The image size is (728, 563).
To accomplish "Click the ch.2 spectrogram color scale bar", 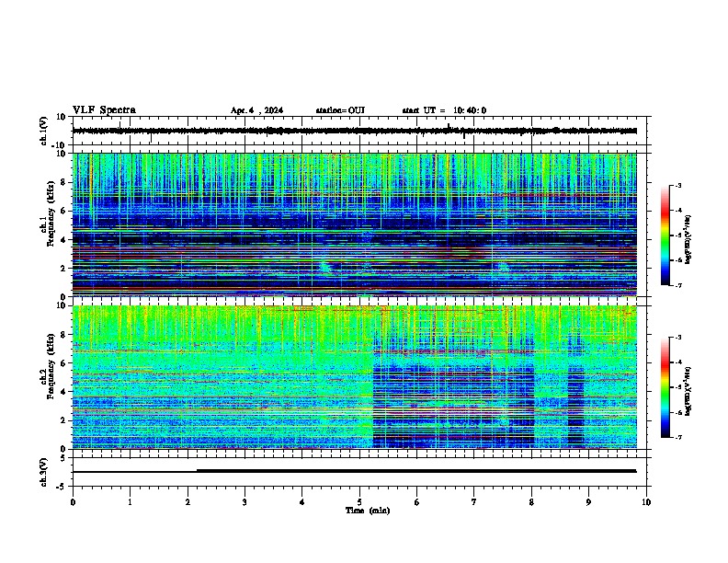I will point(665,387).
